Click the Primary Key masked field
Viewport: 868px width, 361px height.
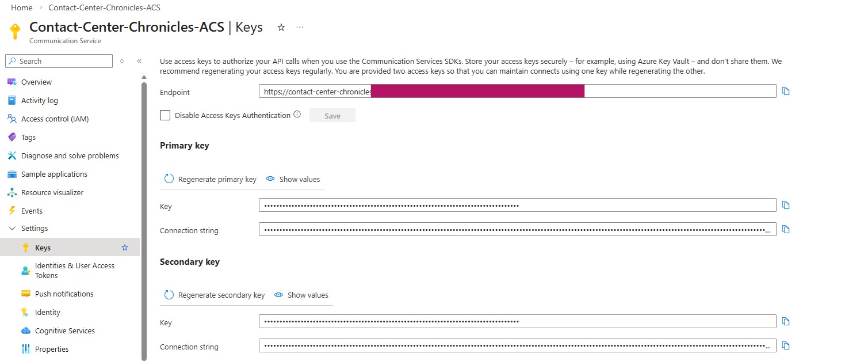[517, 205]
